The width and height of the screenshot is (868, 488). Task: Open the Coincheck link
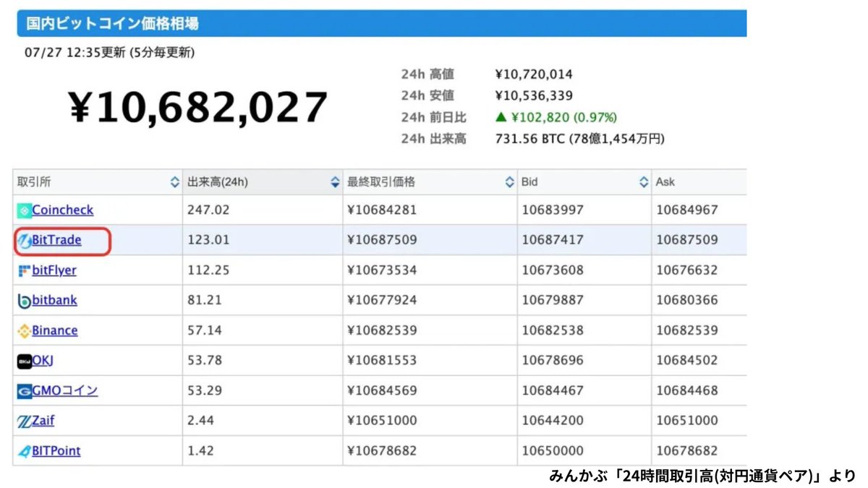(62, 210)
